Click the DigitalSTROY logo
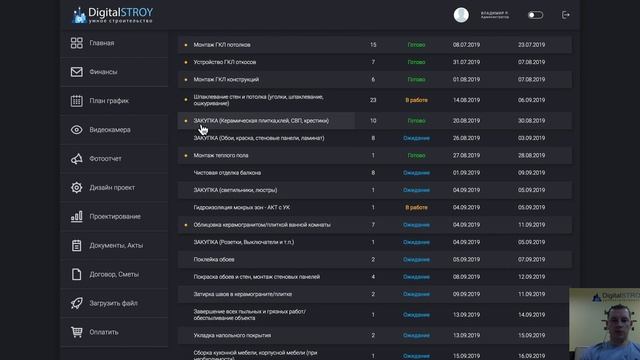The image size is (640, 360). coord(112,15)
